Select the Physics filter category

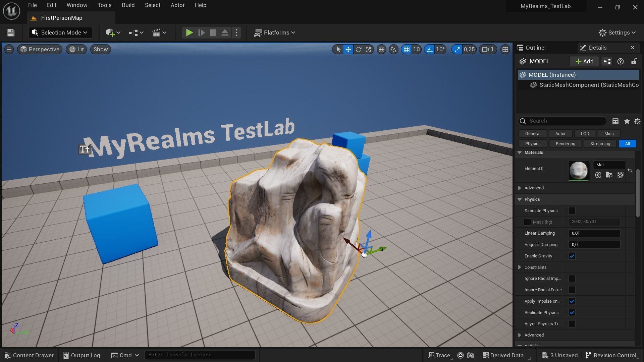533,144
